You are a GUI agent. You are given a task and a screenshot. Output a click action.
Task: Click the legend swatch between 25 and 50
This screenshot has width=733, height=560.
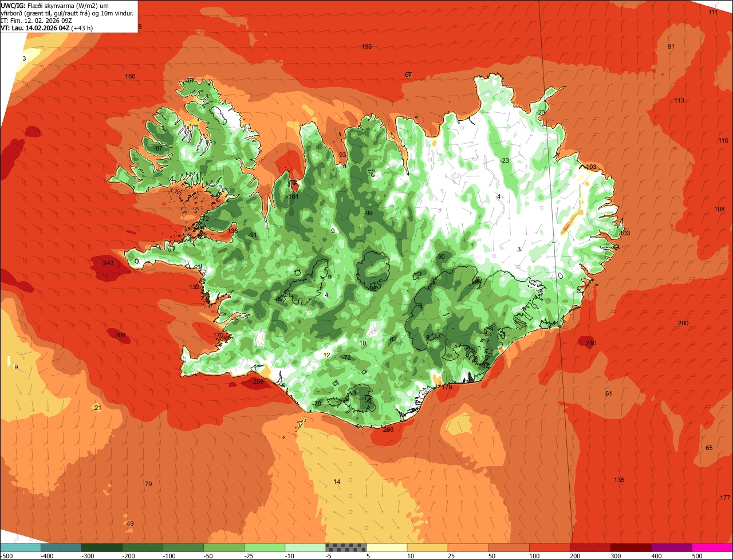click(x=468, y=547)
